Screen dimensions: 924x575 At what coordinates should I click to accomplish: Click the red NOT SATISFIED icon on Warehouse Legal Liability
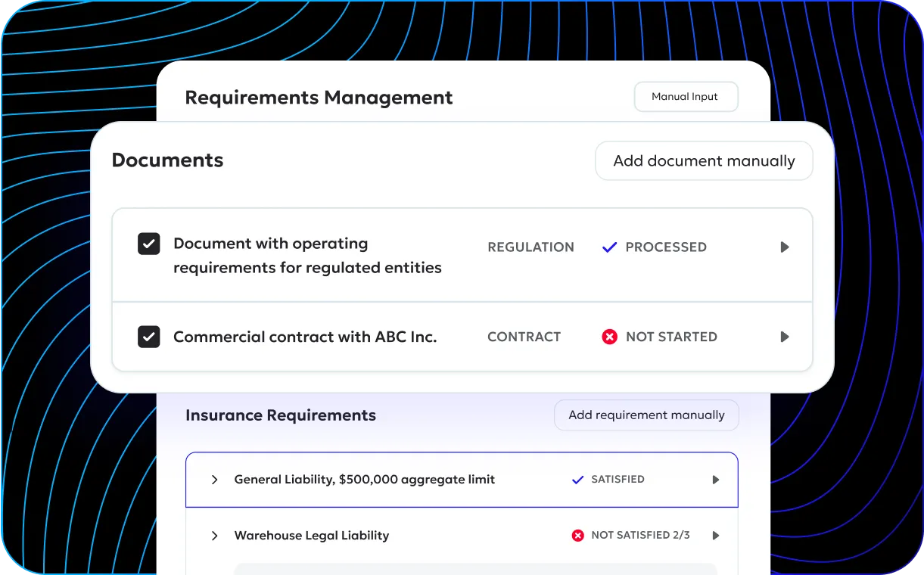[577, 535]
